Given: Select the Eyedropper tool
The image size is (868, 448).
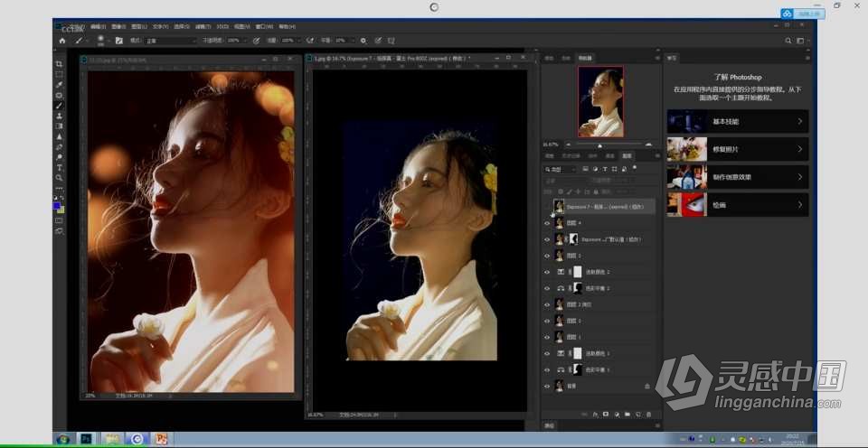Looking at the screenshot, I should (59, 85).
